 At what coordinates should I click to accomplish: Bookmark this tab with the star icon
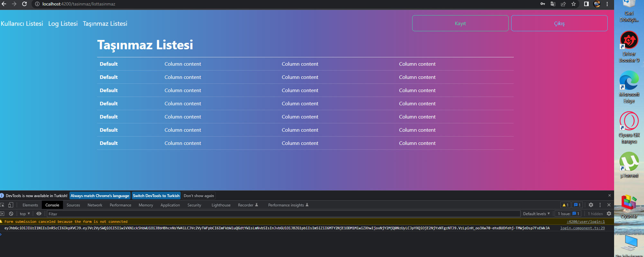(574, 4)
